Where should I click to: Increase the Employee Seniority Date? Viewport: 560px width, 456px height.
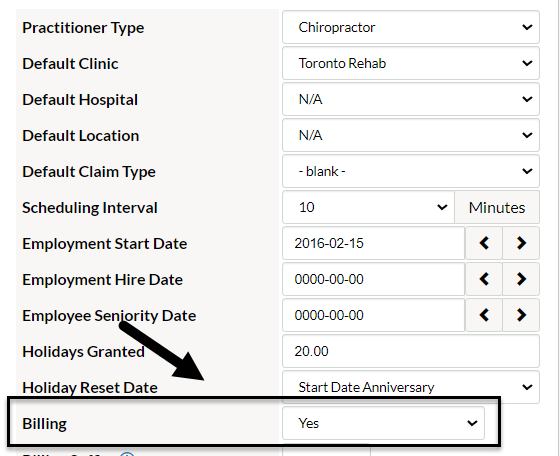[521, 315]
